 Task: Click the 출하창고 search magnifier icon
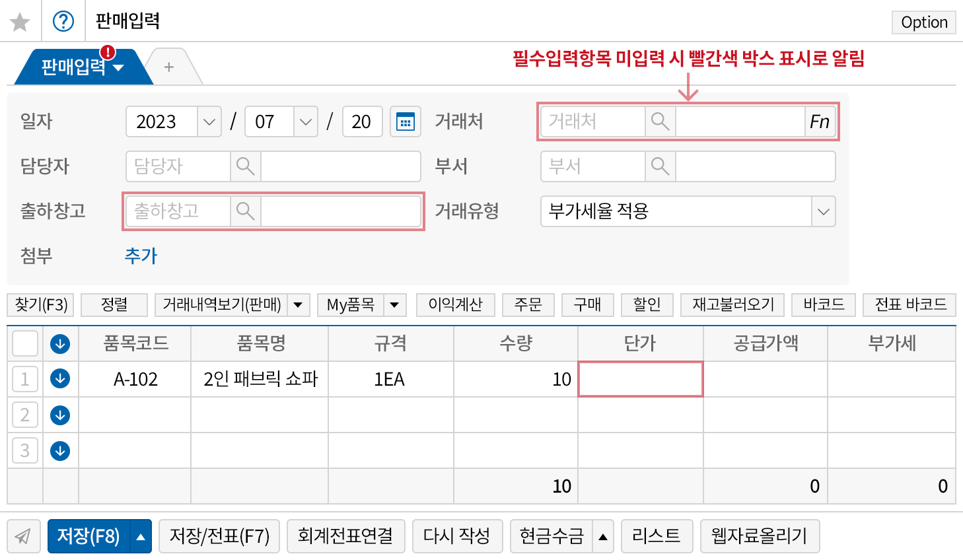(x=245, y=211)
